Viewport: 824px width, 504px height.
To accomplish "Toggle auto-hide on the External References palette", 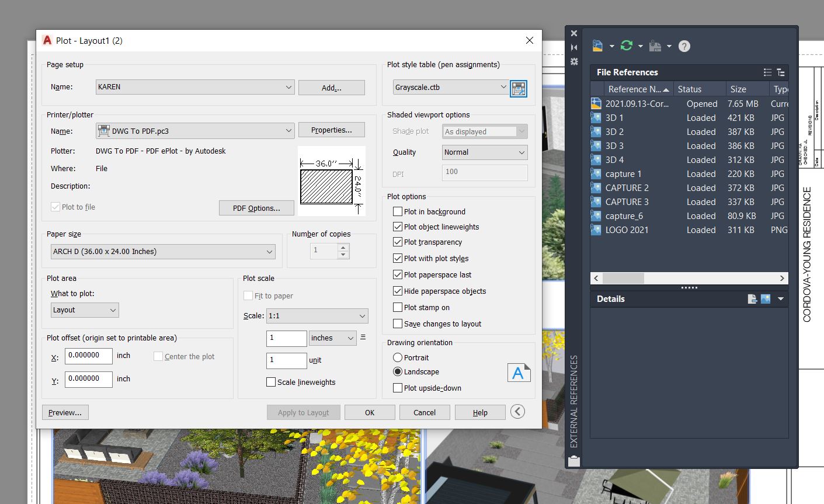I will tap(574, 47).
